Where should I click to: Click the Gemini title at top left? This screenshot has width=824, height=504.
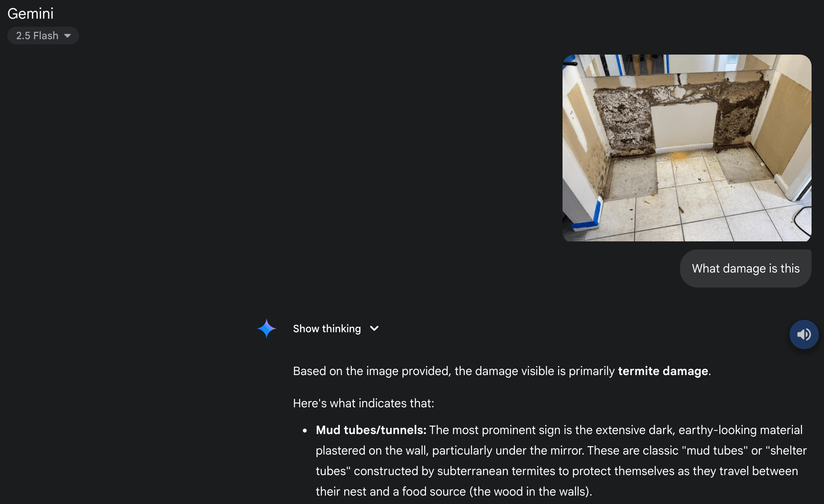(x=30, y=14)
